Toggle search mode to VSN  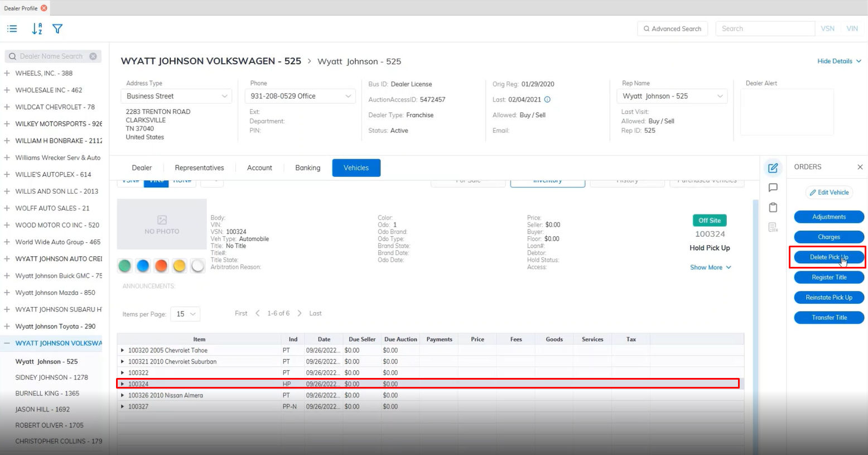click(827, 28)
